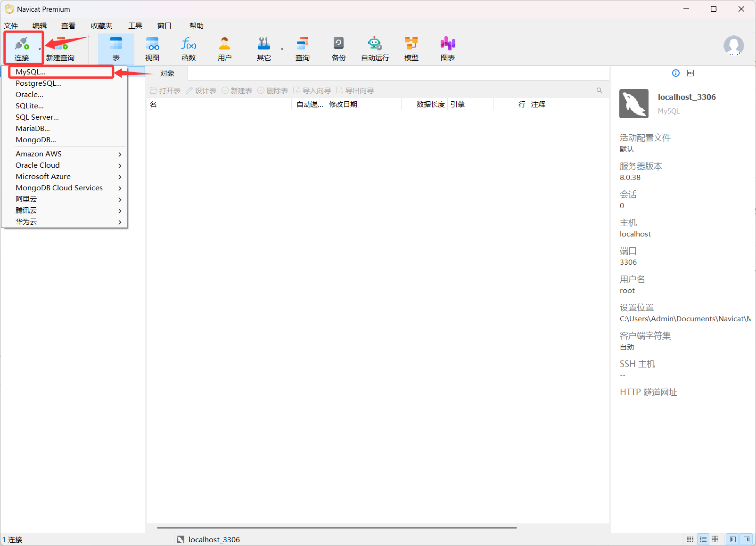Switch to list view in status bar

[x=690, y=539]
